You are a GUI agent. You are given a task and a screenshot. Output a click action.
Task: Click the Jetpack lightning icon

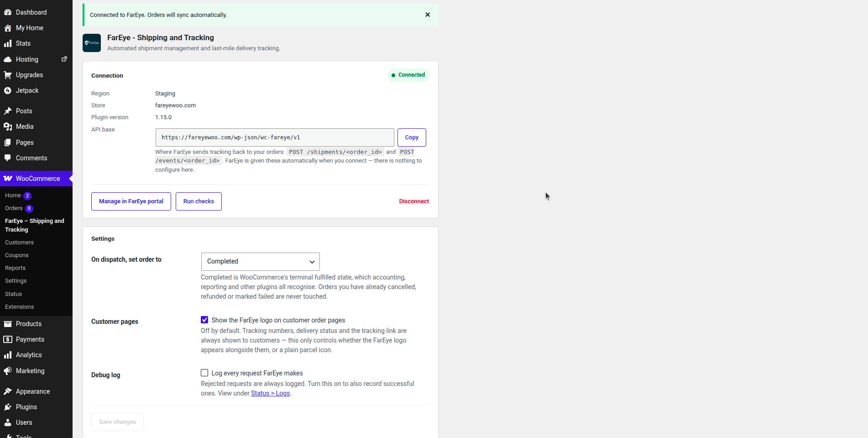(x=8, y=90)
